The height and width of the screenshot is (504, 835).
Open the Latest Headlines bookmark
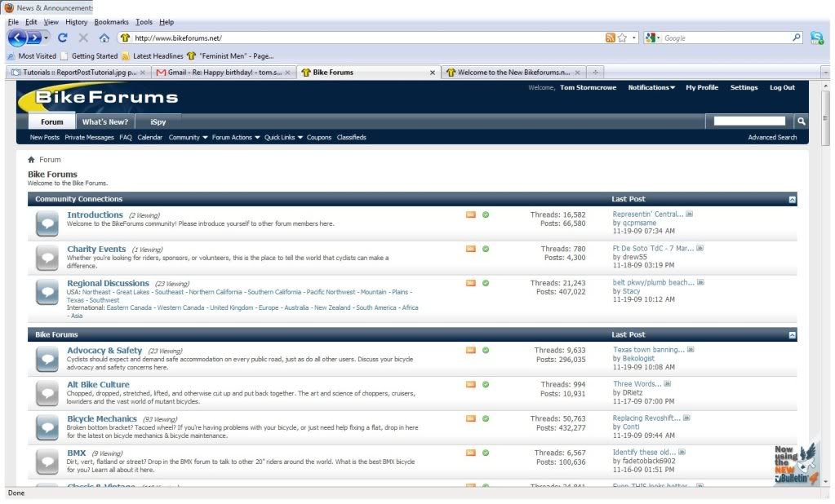(x=153, y=56)
